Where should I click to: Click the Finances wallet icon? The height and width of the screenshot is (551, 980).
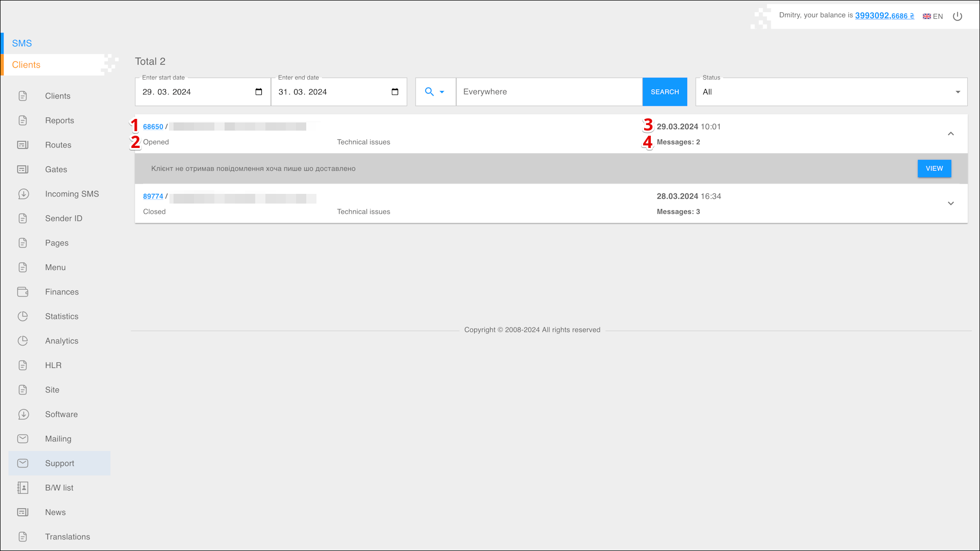(x=23, y=292)
